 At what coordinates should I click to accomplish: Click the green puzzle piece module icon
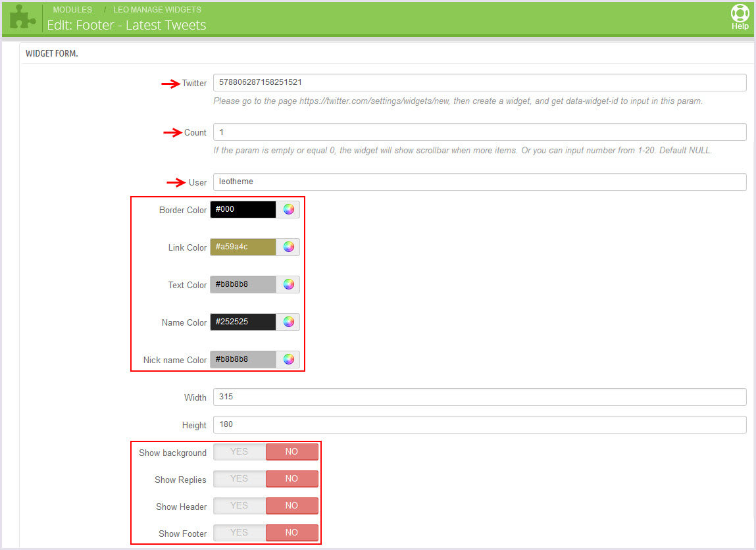[x=23, y=18]
